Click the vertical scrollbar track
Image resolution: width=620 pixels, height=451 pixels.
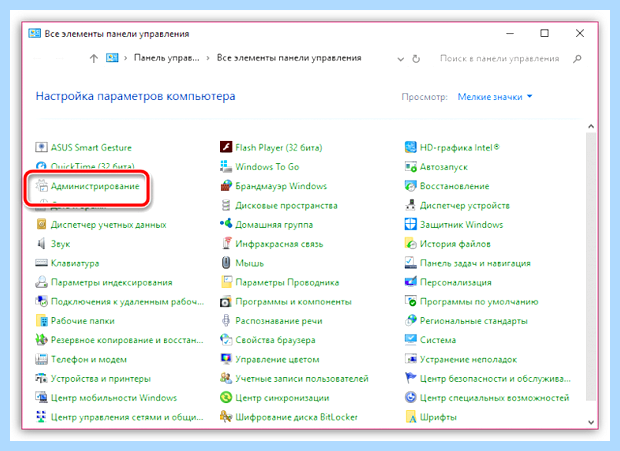pyautogui.click(x=591, y=267)
